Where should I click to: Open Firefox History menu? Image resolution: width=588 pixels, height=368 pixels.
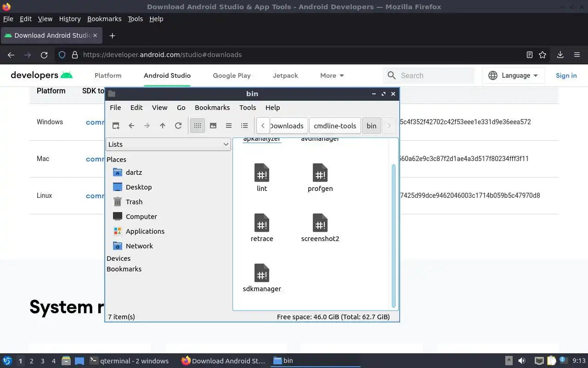coord(70,19)
